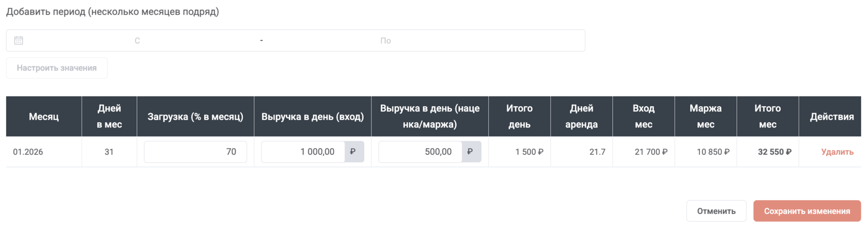Focus the Загрузка input with value 70
The image size is (868, 230).
click(x=195, y=152)
